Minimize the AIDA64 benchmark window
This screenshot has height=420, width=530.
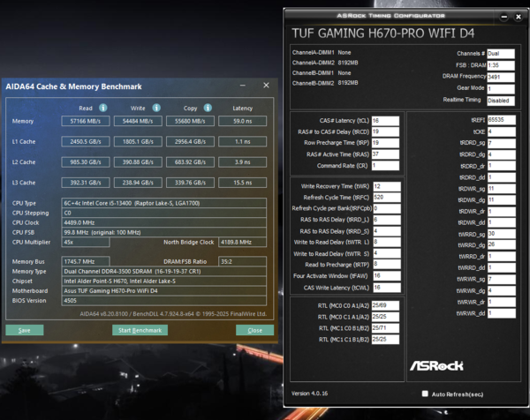[x=243, y=86]
